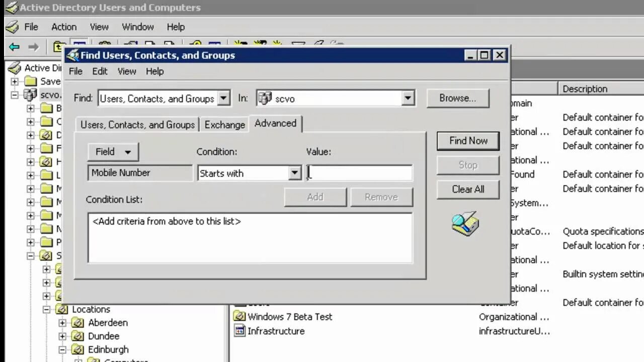Click the folder icon of tree row C

[x=46, y=122]
